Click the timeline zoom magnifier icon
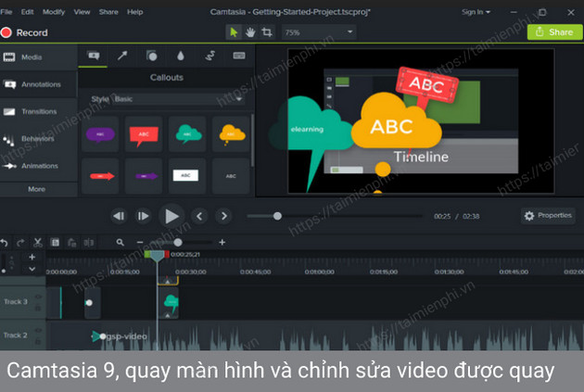This screenshot has width=584, height=392. (x=120, y=243)
